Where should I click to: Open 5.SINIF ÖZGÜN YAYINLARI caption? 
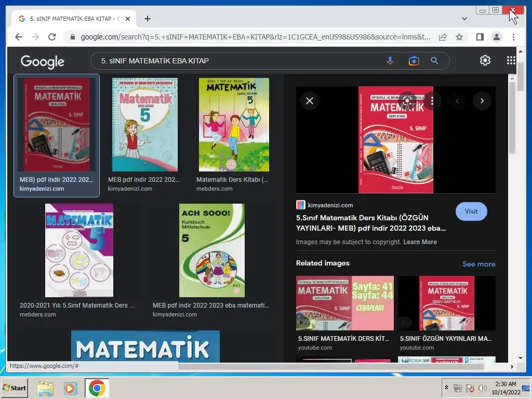coord(445,339)
